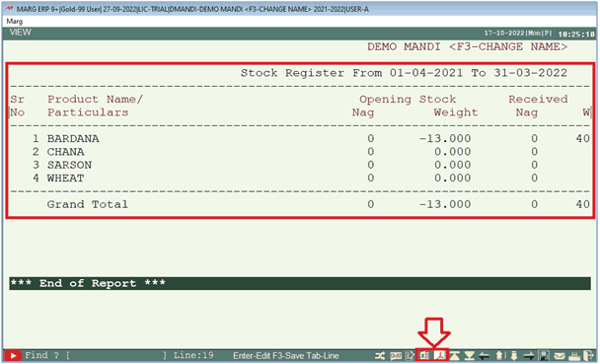Image resolution: width=600 pixels, height=364 pixels.
Task: Click the left arrow navigation icon
Action: 485,356
